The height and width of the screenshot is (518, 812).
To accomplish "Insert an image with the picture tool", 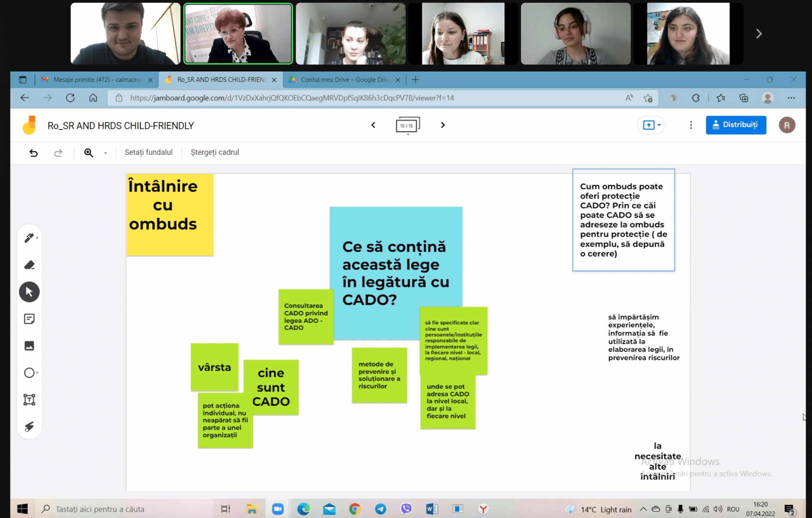I will click(x=29, y=346).
